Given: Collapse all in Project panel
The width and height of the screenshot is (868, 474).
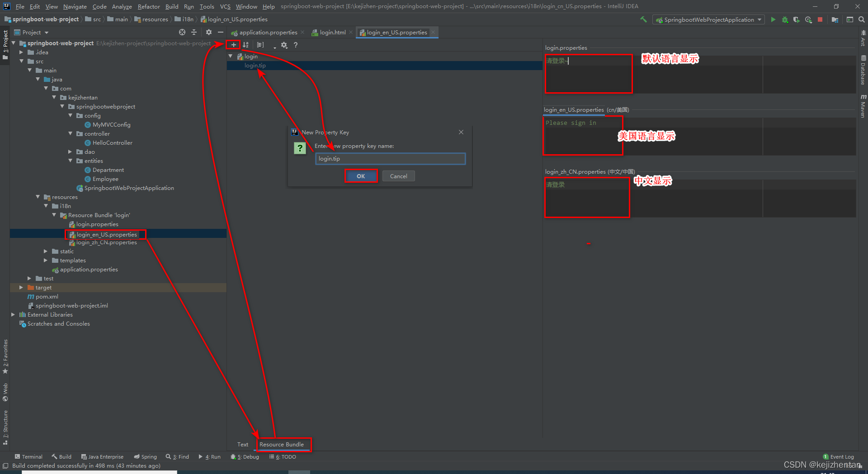Looking at the screenshot, I should (194, 32).
